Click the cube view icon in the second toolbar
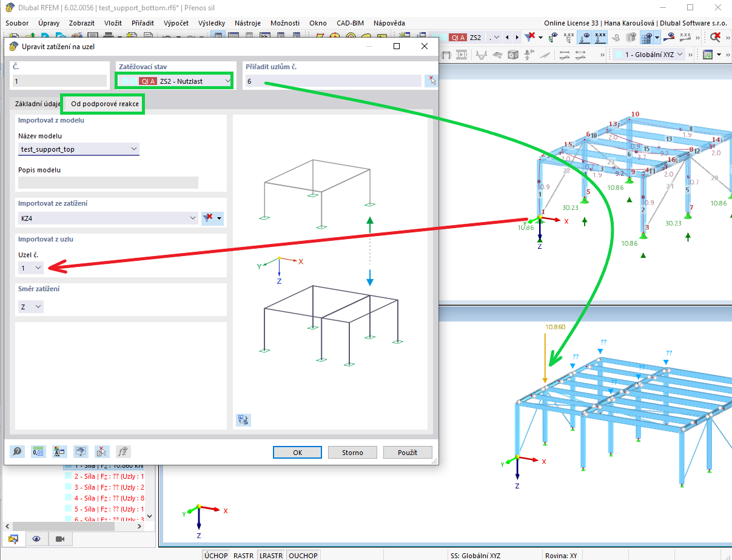 click(513, 55)
